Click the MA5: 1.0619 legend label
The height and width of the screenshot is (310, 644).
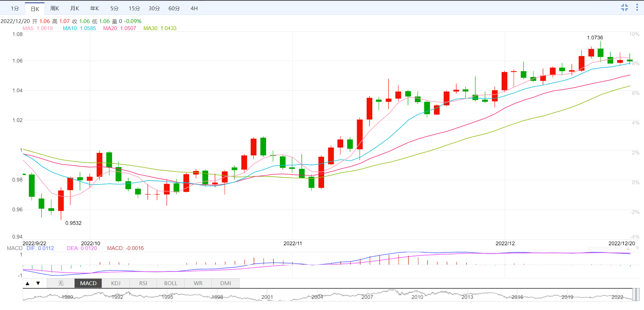[38, 28]
